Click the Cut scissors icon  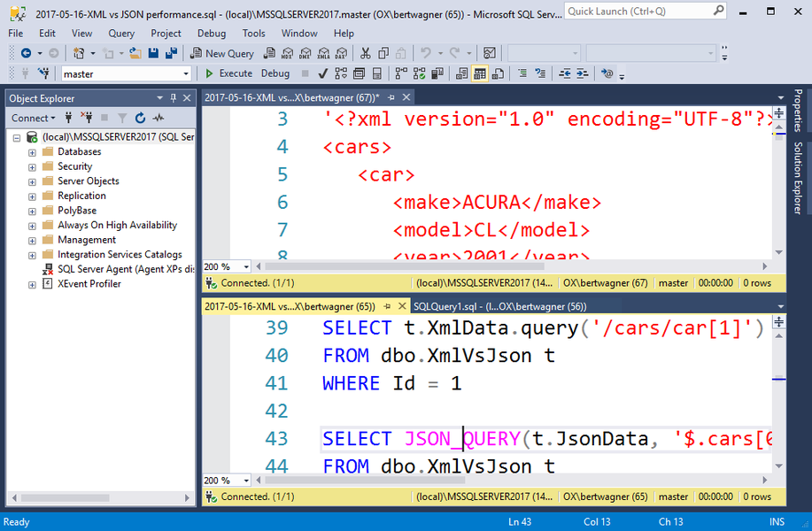pos(364,53)
